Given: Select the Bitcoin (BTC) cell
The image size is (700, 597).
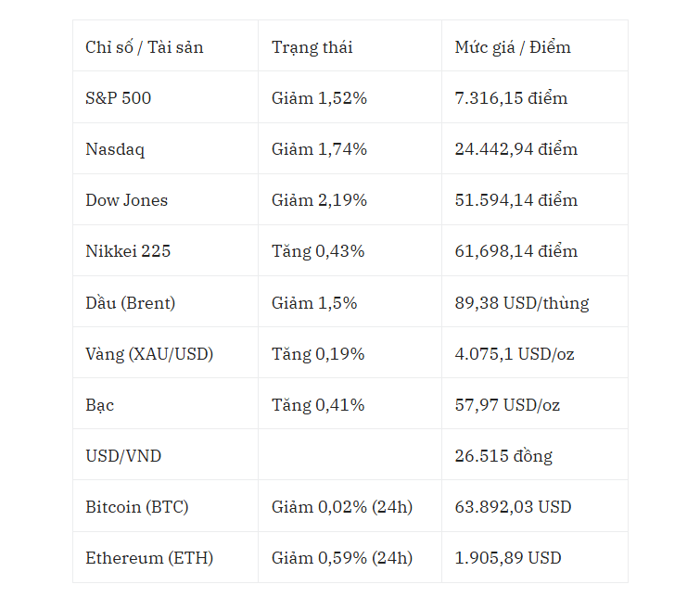Looking at the screenshot, I should pos(136,507).
